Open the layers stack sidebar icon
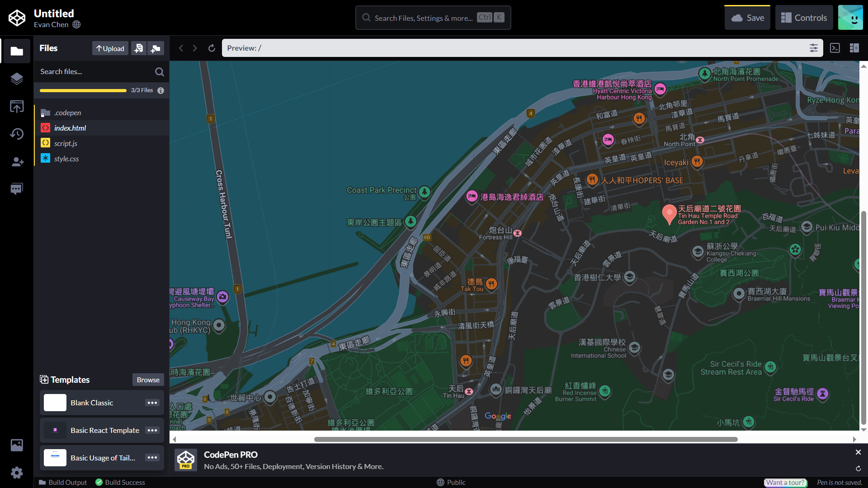 click(x=17, y=79)
